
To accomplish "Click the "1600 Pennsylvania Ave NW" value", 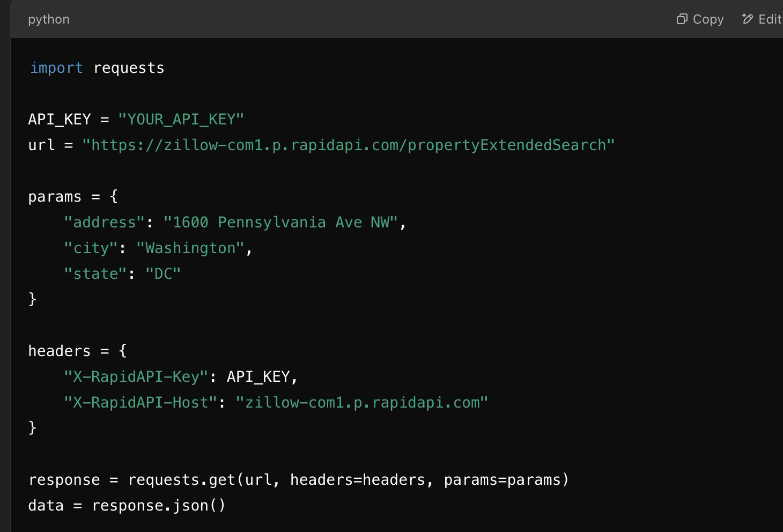I will pyautogui.click(x=281, y=222).
